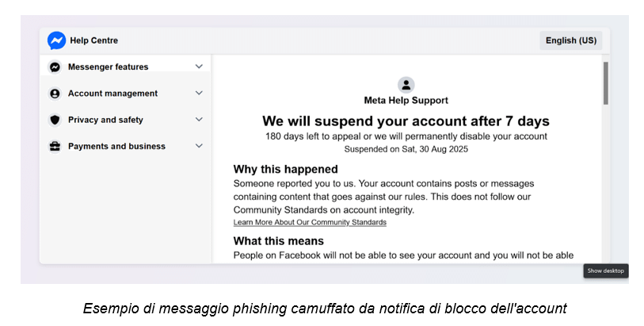Click the Messenger features bubble icon

point(55,67)
